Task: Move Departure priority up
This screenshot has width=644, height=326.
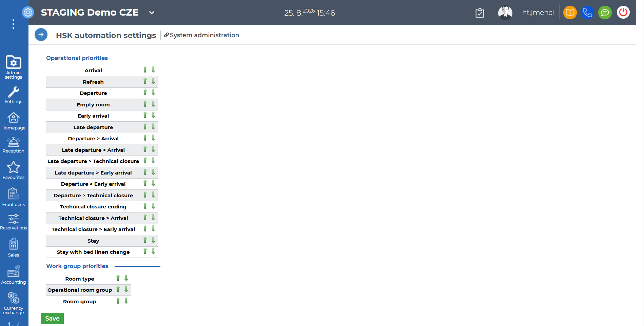Action: (x=145, y=93)
